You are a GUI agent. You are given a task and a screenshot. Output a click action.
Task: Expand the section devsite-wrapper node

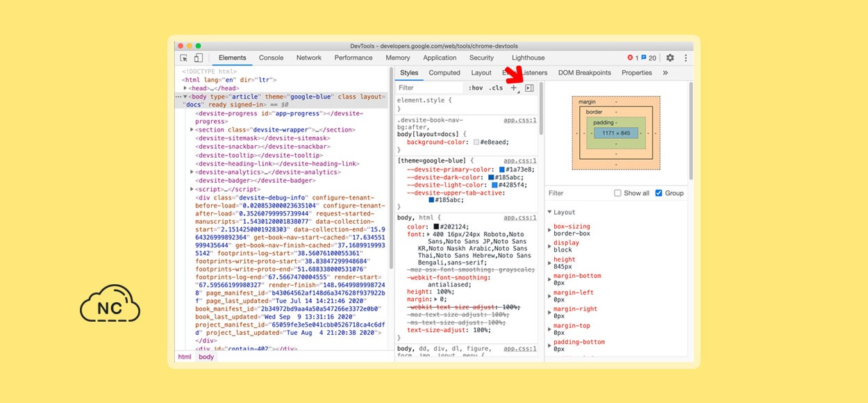[x=192, y=130]
